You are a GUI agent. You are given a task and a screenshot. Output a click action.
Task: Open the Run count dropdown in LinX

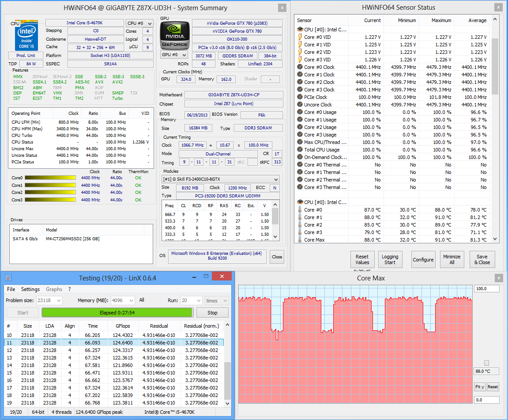coord(192,300)
